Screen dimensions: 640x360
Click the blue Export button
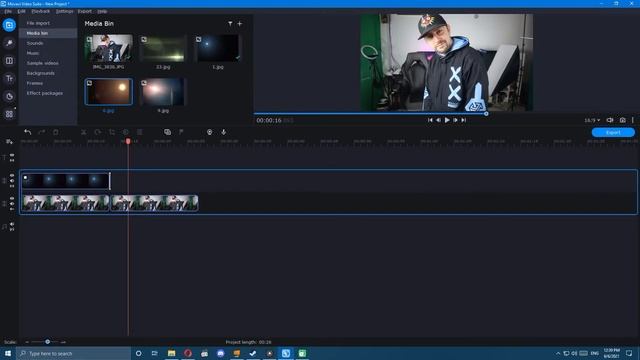[x=613, y=132]
